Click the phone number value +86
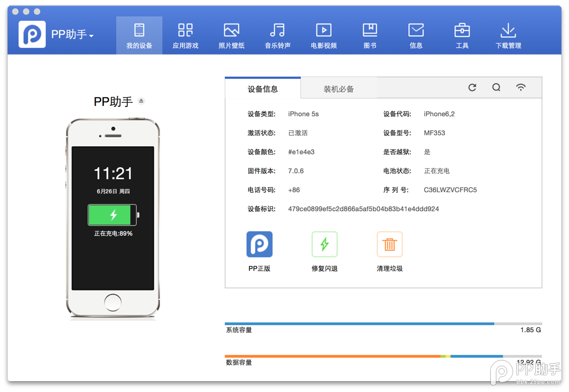 click(x=294, y=190)
